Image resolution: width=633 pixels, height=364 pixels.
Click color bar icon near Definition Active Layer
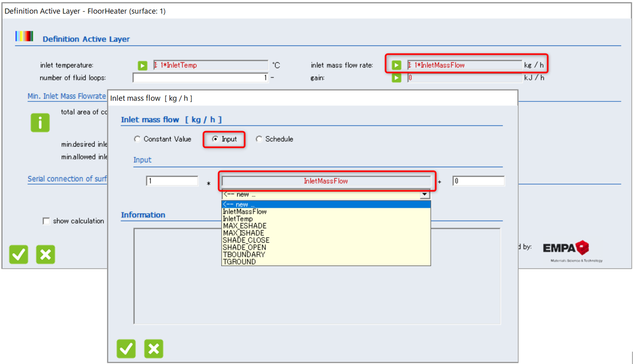tap(24, 36)
